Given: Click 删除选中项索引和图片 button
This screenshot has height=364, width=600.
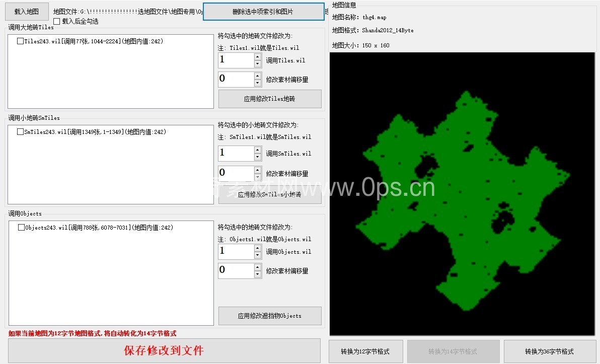Looking at the screenshot, I should point(263,12).
